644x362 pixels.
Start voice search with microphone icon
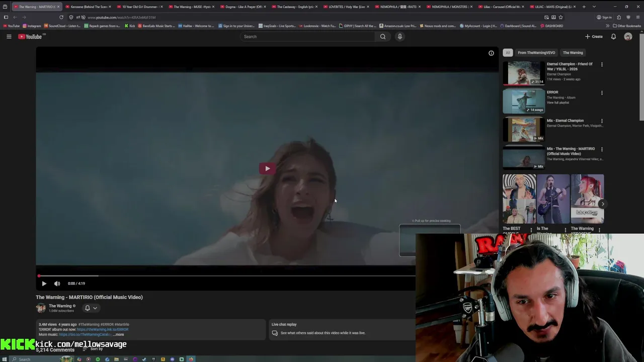click(x=400, y=36)
